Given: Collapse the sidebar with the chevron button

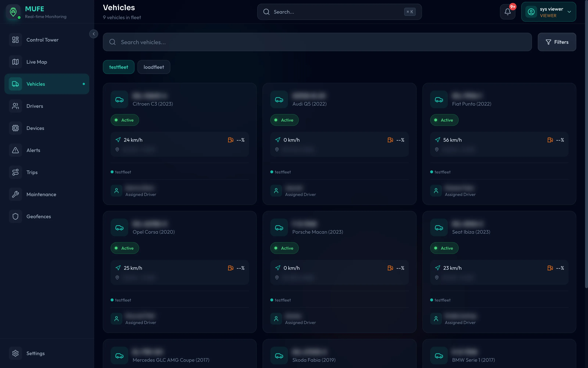Looking at the screenshot, I should point(94,34).
